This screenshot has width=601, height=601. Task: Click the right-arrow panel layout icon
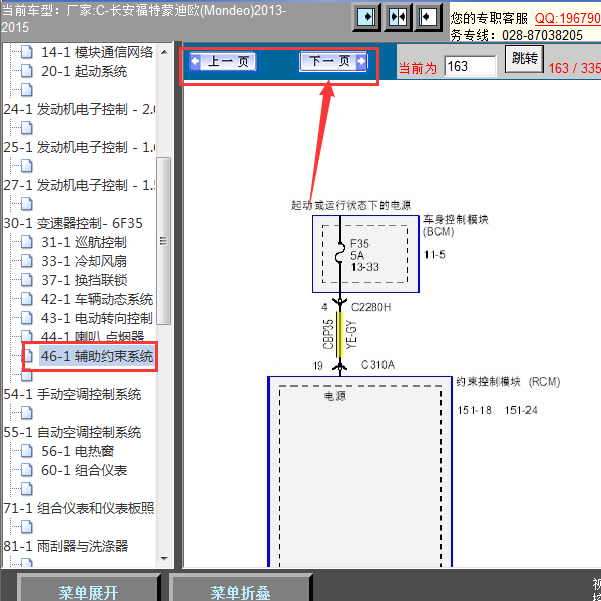click(x=366, y=17)
